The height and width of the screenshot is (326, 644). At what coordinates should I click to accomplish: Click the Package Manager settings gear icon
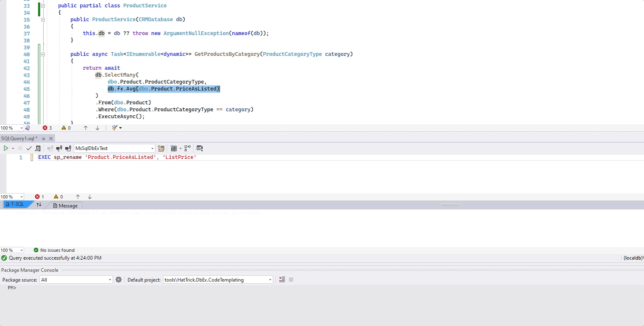[119, 280]
